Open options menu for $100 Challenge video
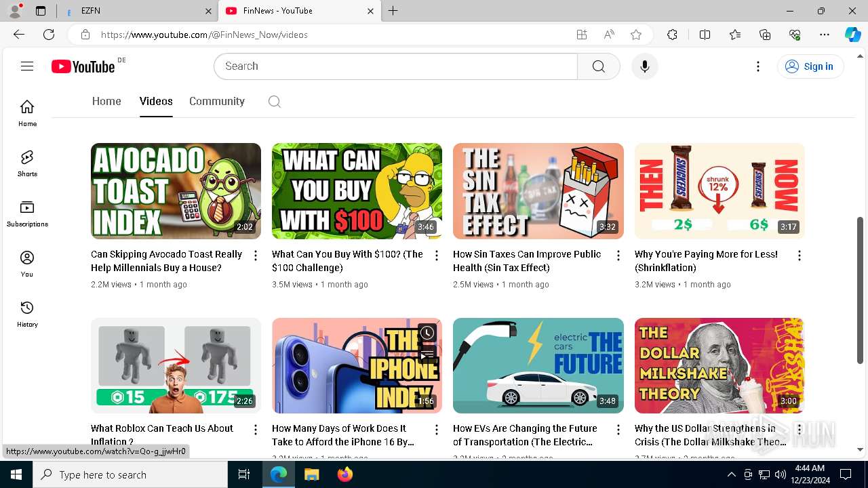Image resolution: width=868 pixels, height=488 pixels. point(437,256)
